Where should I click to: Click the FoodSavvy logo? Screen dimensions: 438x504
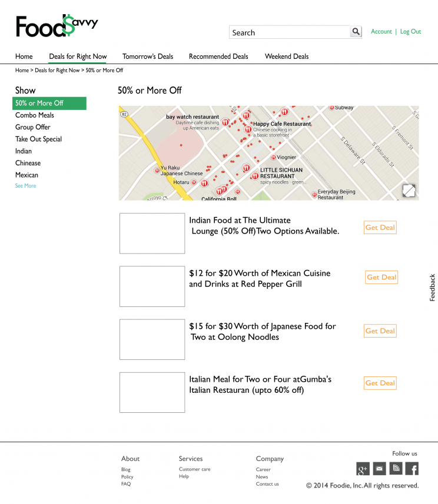(57, 26)
